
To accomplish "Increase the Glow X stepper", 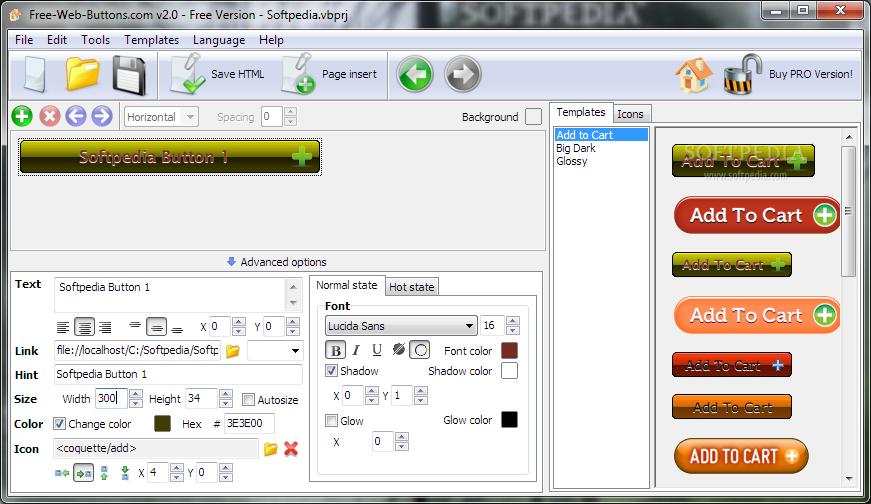I will [x=402, y=437].
